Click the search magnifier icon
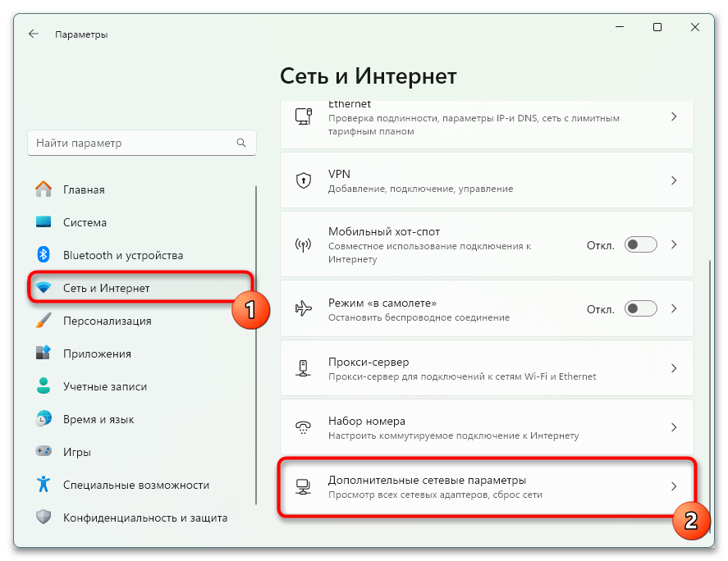The width and height of the screenshot is (728, 561). 241,143
